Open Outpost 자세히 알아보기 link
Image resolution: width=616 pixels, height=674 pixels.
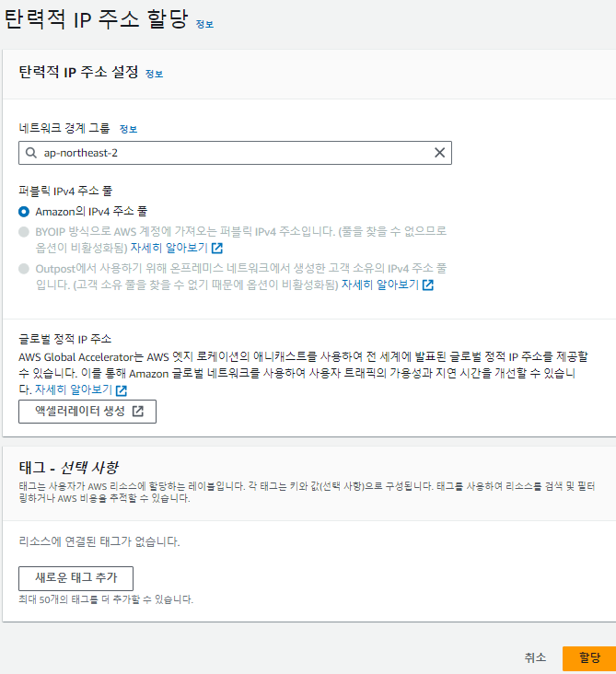380,285
